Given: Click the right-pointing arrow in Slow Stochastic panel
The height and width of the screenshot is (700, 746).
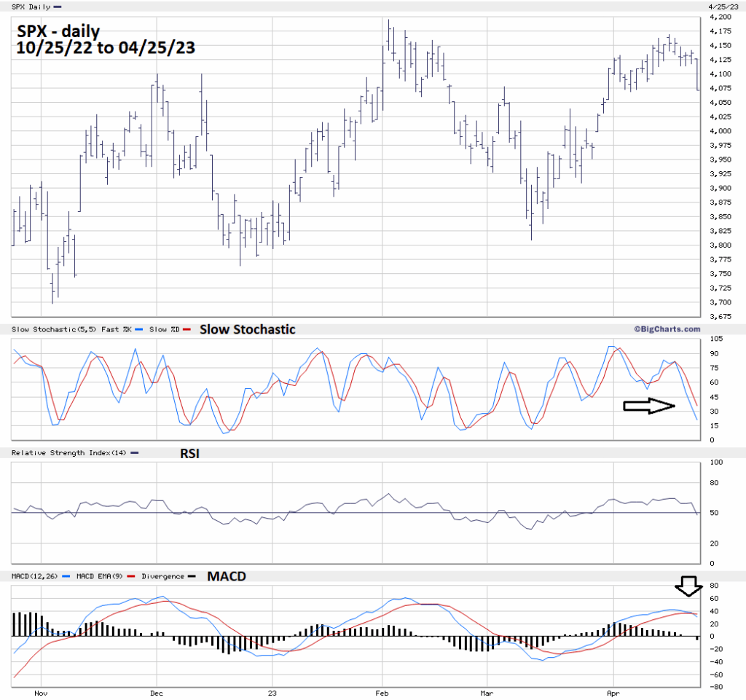Looking at the screenshot, I should click(x=649, y=406).
